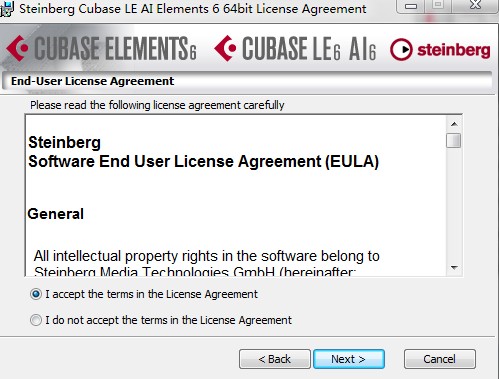Viewport: 499px width, 379px height.
Task: Click the scroll down arrow of license text
Action: [454, 268]
